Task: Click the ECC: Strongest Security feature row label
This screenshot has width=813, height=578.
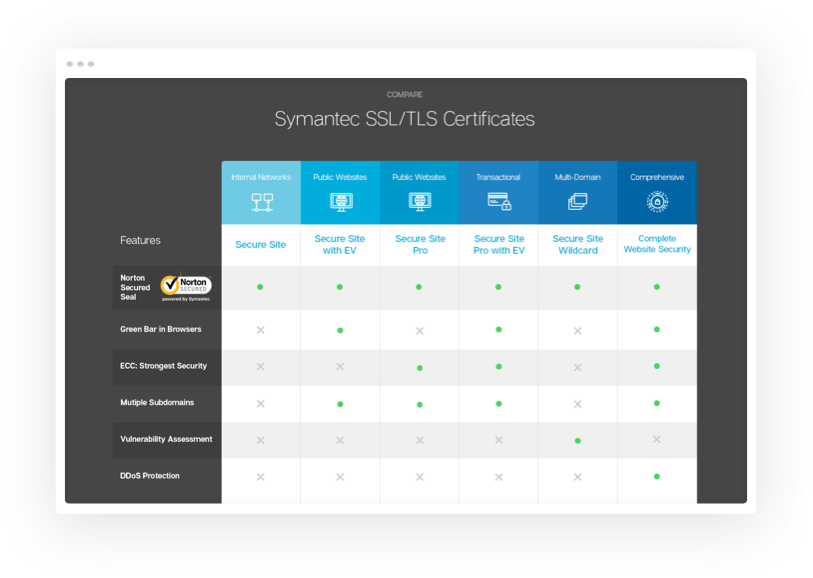Action: pos(163,366)
